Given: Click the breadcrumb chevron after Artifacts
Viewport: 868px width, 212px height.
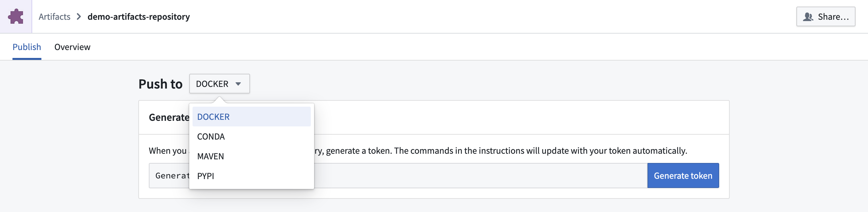Looking at the screenshot, I should (x=79, y=16).
